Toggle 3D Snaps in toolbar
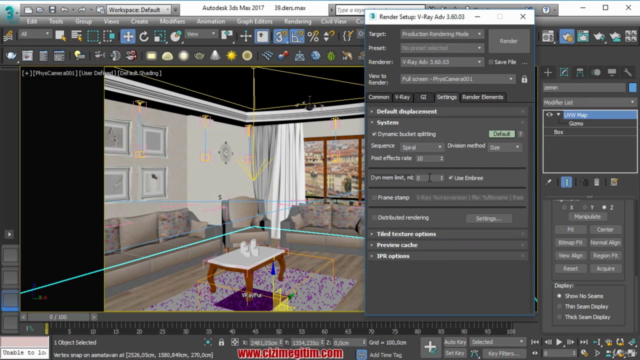 pyautogui.click(x=280, y=36)
